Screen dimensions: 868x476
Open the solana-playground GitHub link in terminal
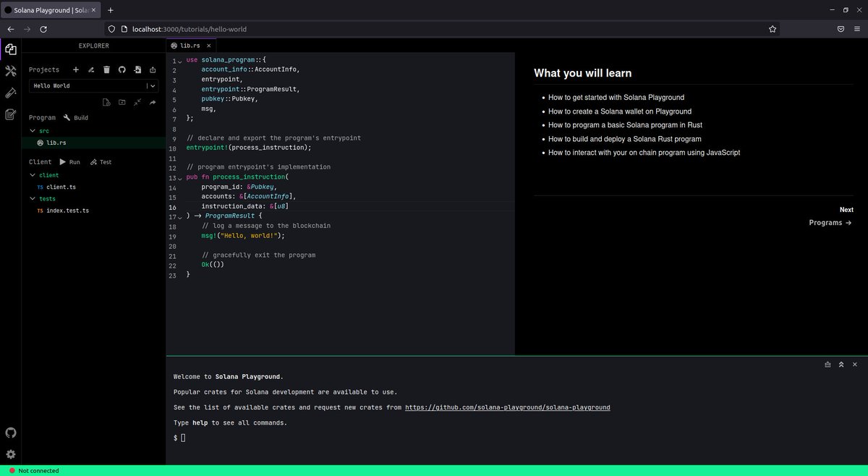point(507,407)
